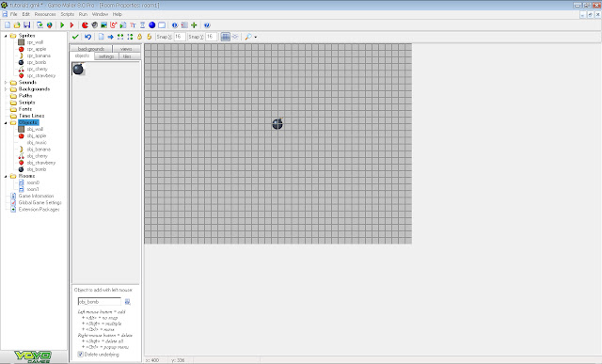The image size is (602, 364).
Task: Create a new room resource
Action: tap(162, 25)
